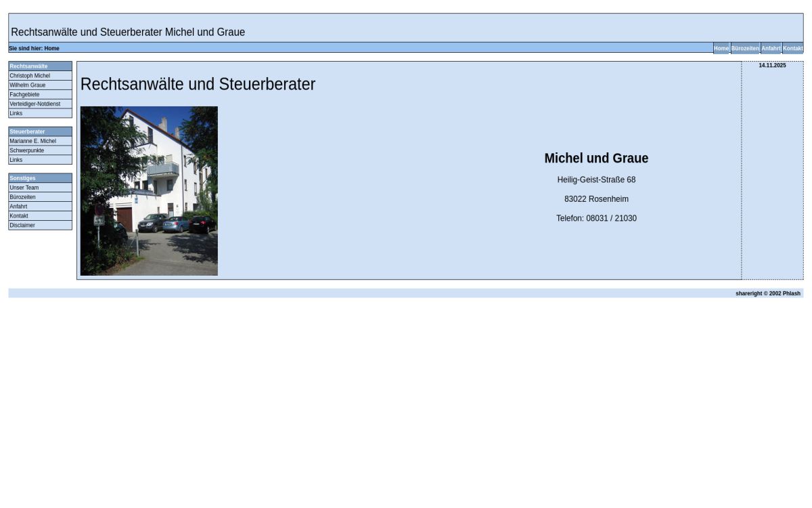This screenshot has width=812, height=508.
Task: Open the Christoph Michel attorney page
Action: (29, 75)
